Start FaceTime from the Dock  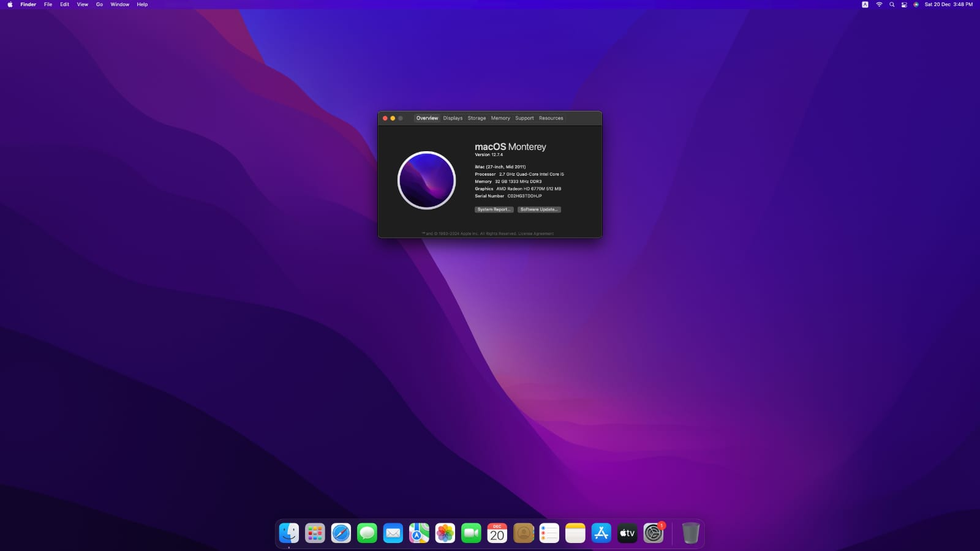coord(471,533)
